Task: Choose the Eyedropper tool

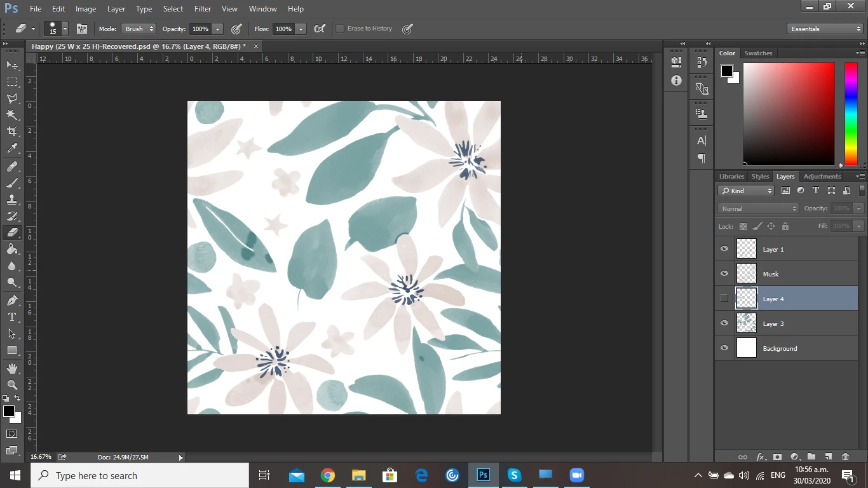Action: pyautogui.click(x=12, y=149)
